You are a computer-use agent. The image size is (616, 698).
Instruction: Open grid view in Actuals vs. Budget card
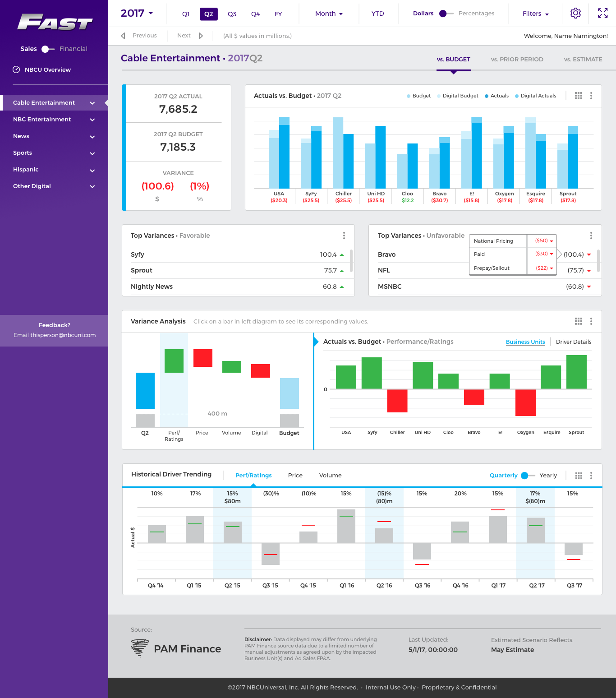pyautogui.click(x=579, y=96)
